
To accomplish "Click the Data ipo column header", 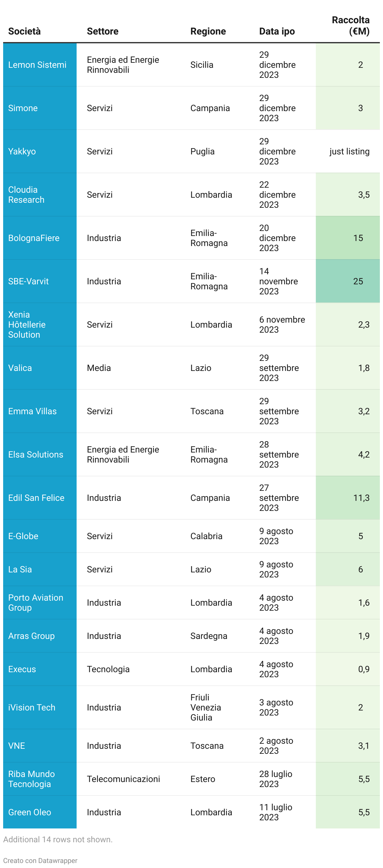I will click(277, 31).
